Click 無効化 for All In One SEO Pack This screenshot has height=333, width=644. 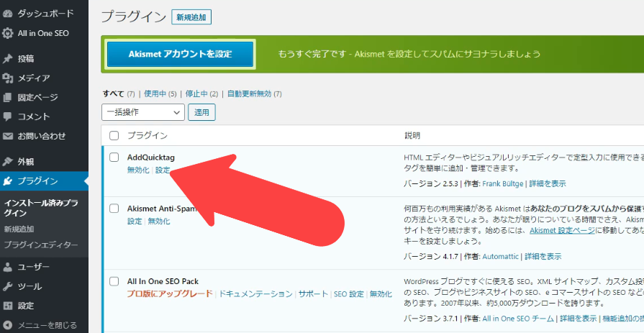(381, 294)
